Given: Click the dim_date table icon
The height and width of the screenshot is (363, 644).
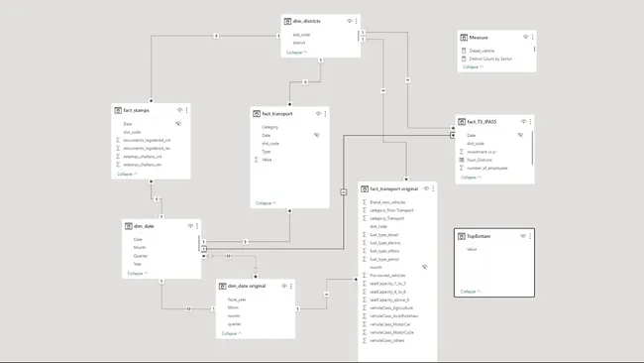Looking at the screenshot, I should 129,226.
